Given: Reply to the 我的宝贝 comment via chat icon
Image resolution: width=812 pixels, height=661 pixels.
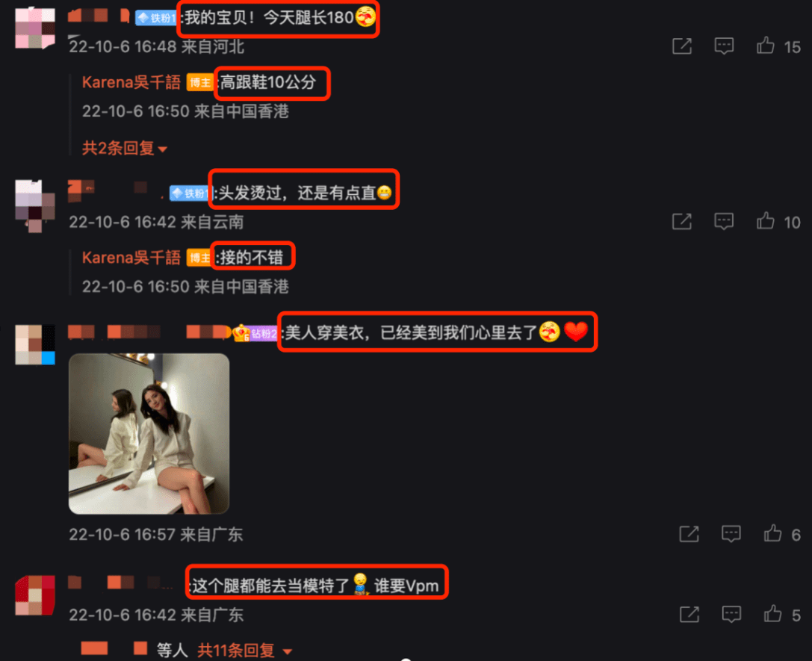Looking at the screenshot, I should [x=724, y=46].
